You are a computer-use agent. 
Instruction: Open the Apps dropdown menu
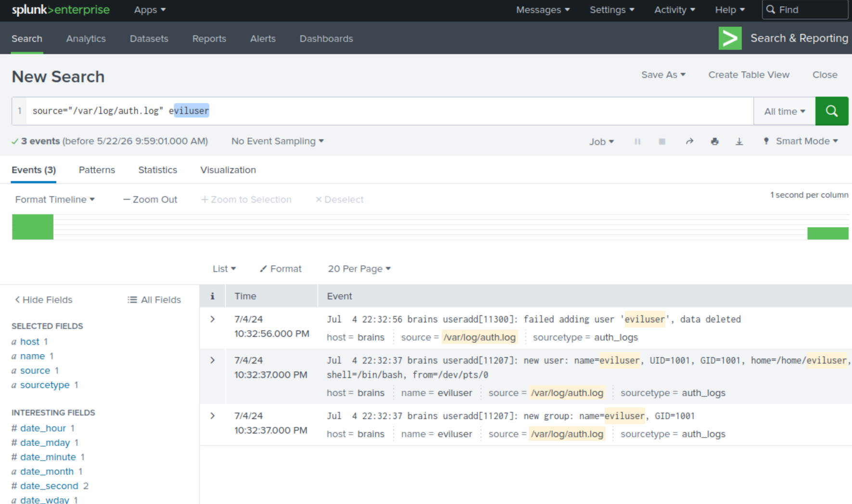[150, 10]
